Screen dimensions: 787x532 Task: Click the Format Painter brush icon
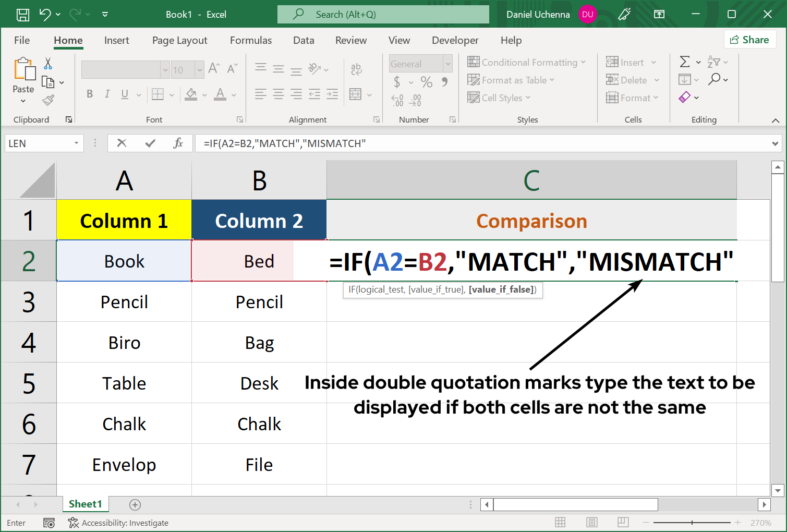[48, 100]
